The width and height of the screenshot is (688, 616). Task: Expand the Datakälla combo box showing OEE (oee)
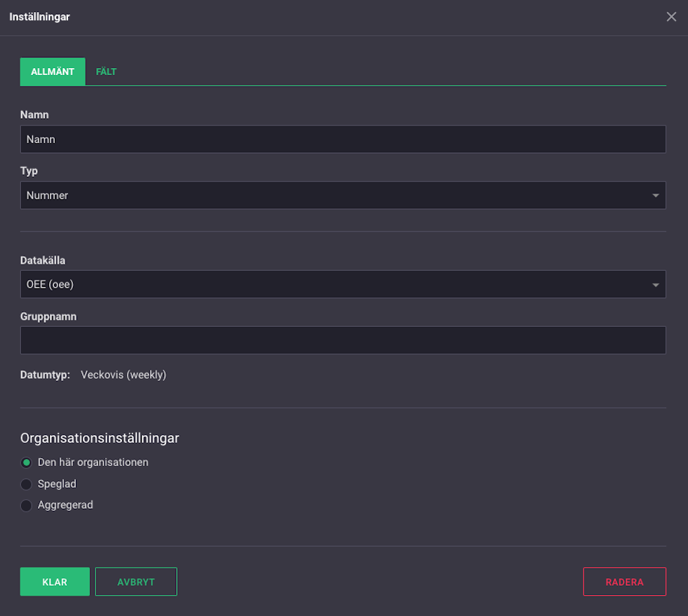[x=343, y=284]
